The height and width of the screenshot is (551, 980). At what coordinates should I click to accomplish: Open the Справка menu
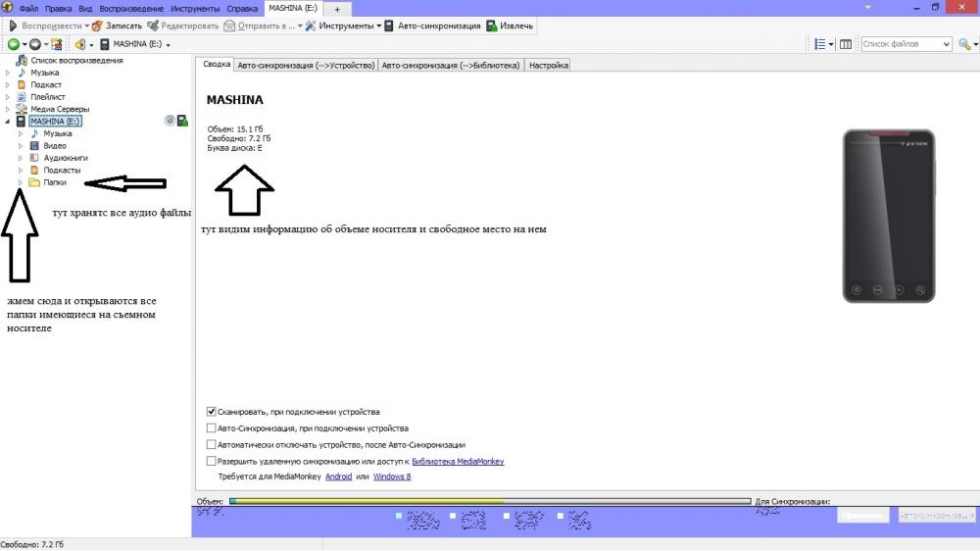tap(242, 9)
